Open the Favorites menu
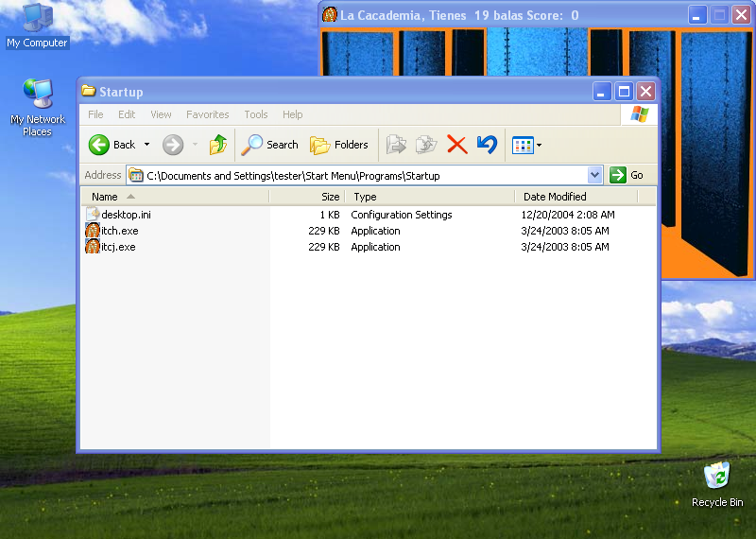The image size is (756, 539). point(208,114)
